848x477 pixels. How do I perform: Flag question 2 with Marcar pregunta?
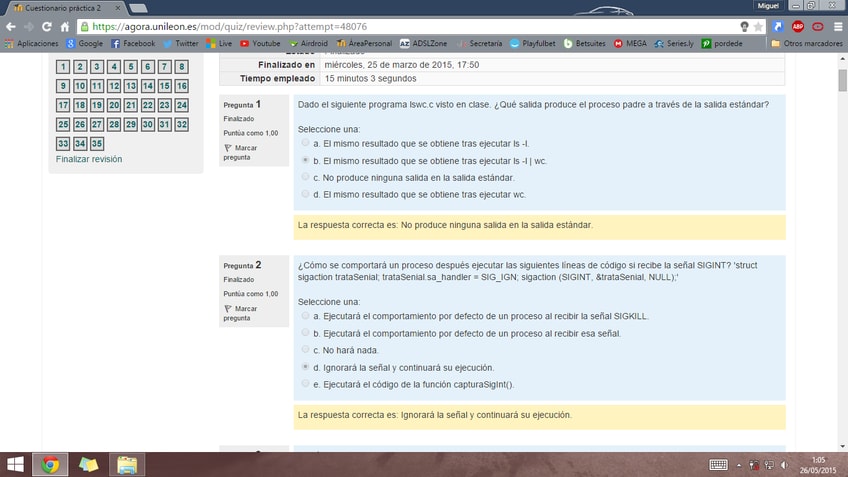click(x=241, y=313)
